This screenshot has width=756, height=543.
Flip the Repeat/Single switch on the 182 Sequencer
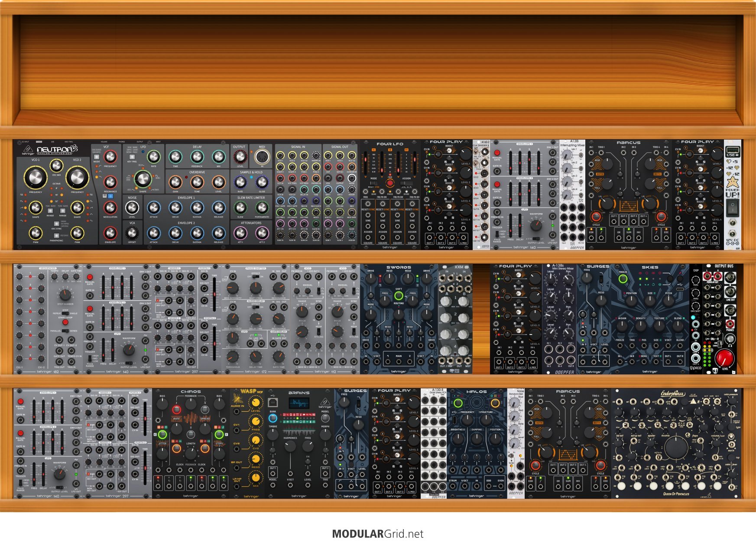click(x=65, y=313)
